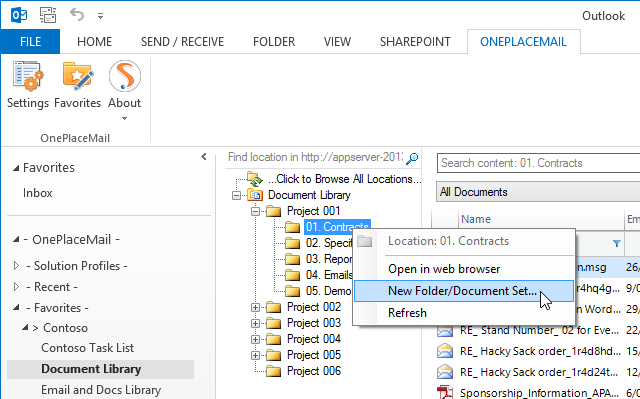Open Customize Quick Access Toolbar dropdown
This screenshot has width=640, height=399.
100,16
